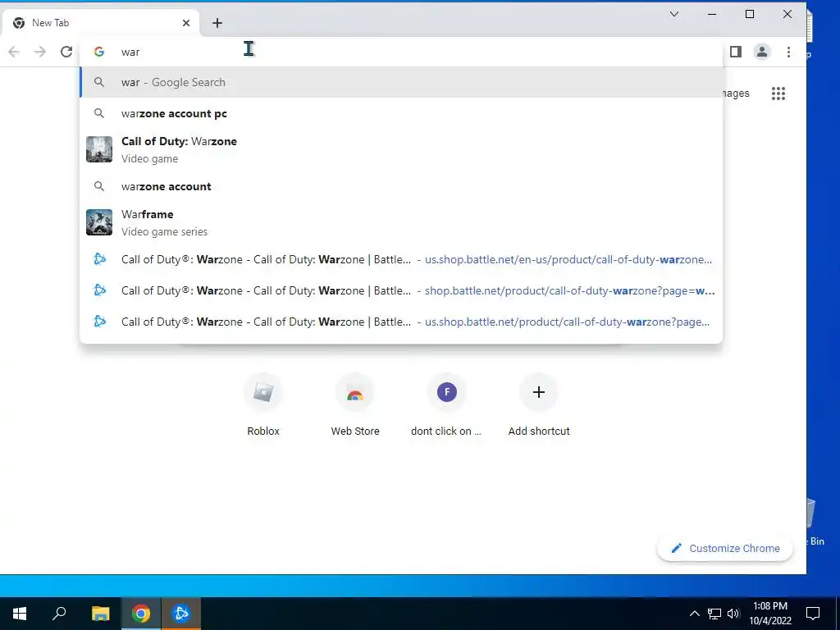Open shop.battle.net/product Warzone history entry
This screenshot has width=840, height=630.
(x=400, y=291)
